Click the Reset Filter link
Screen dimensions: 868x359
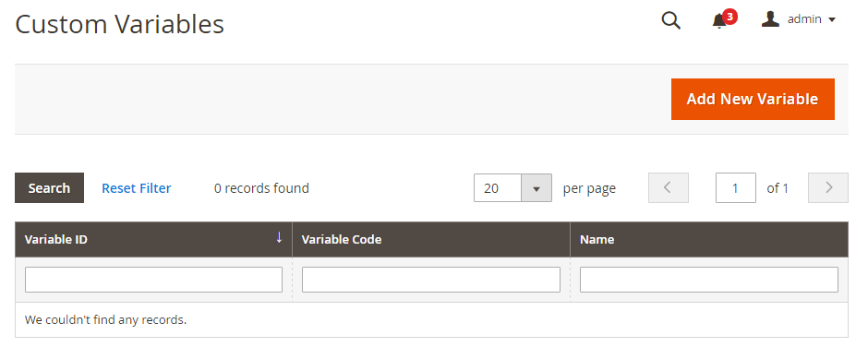[136, 188]
